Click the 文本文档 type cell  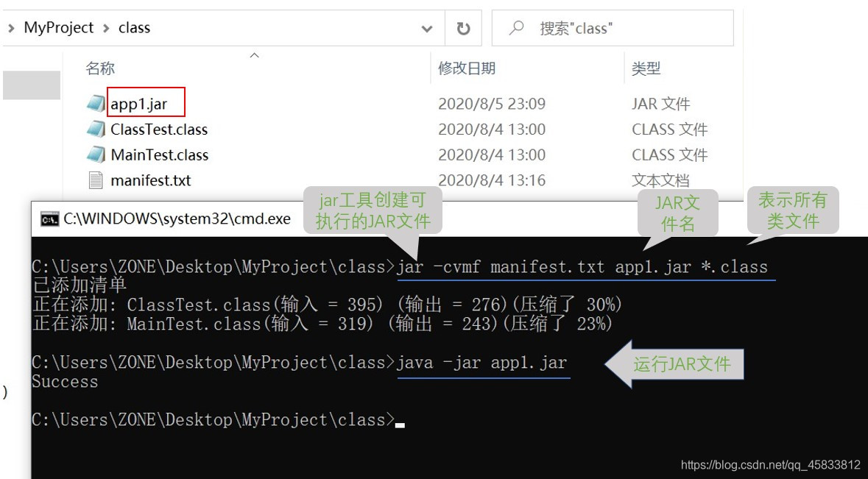coord(660,180)
